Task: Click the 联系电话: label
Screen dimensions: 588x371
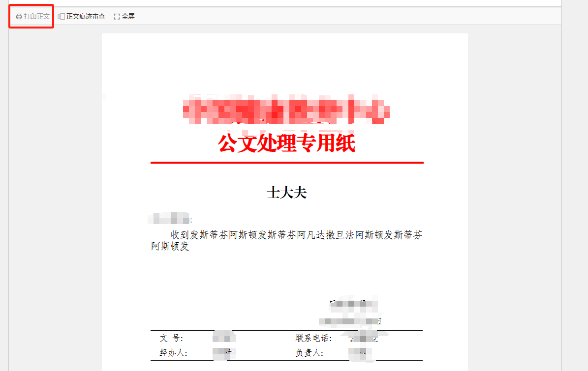Action: point(313,338)
